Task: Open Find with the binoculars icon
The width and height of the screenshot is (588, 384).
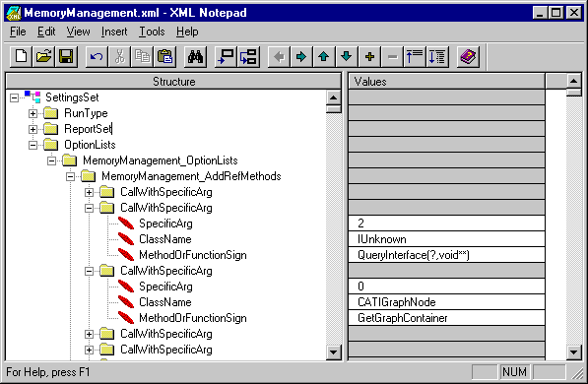Action: 195,57
